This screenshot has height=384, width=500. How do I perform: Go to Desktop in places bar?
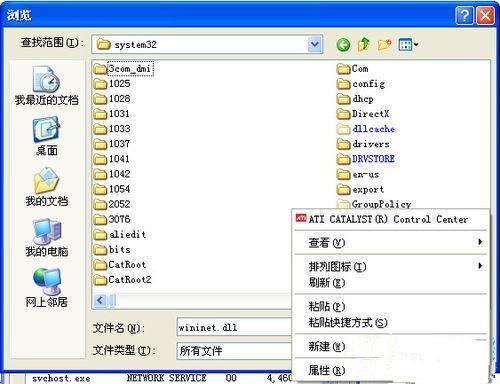46,136
